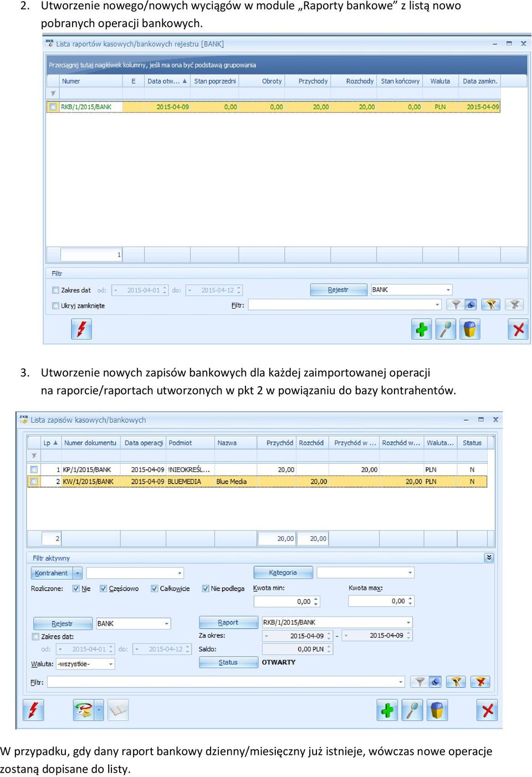Sort reports by the Data otw. column header
Screen dimensions: 532x777
pos(167,81)
